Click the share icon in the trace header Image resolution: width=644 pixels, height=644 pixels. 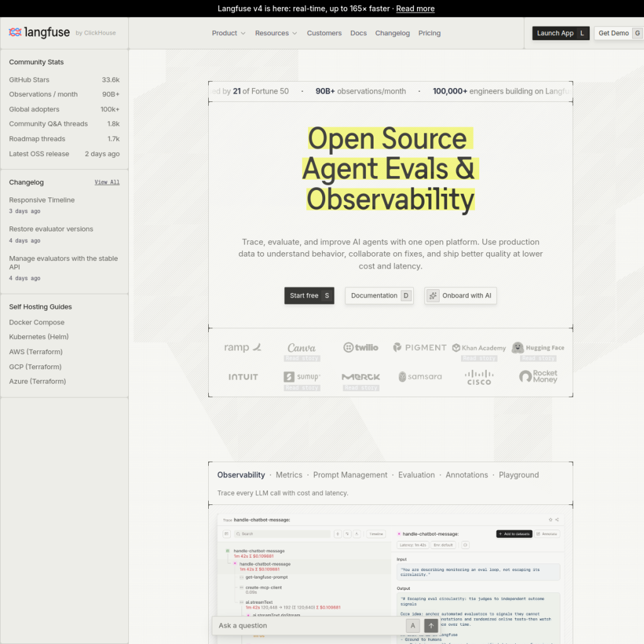557,520
